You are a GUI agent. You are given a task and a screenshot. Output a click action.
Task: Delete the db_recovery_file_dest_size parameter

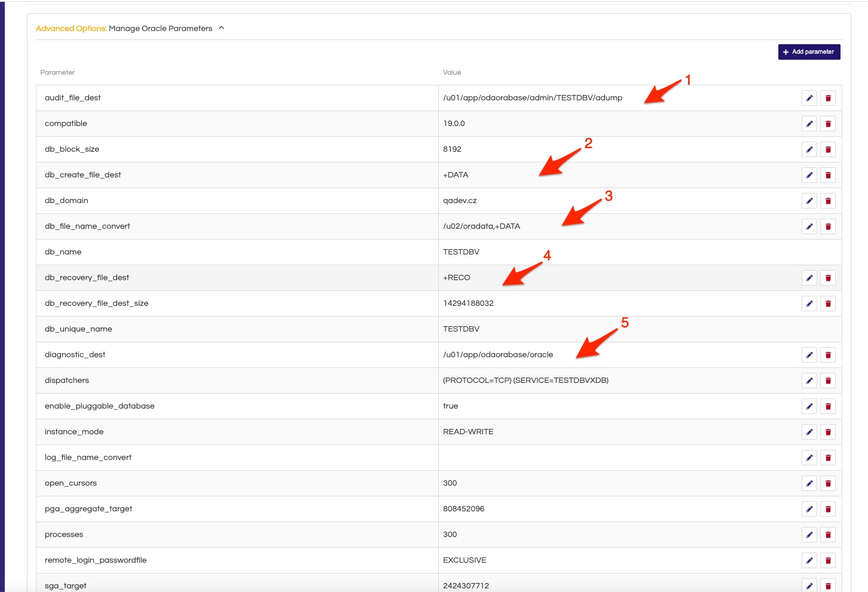(x=827, y=303)
